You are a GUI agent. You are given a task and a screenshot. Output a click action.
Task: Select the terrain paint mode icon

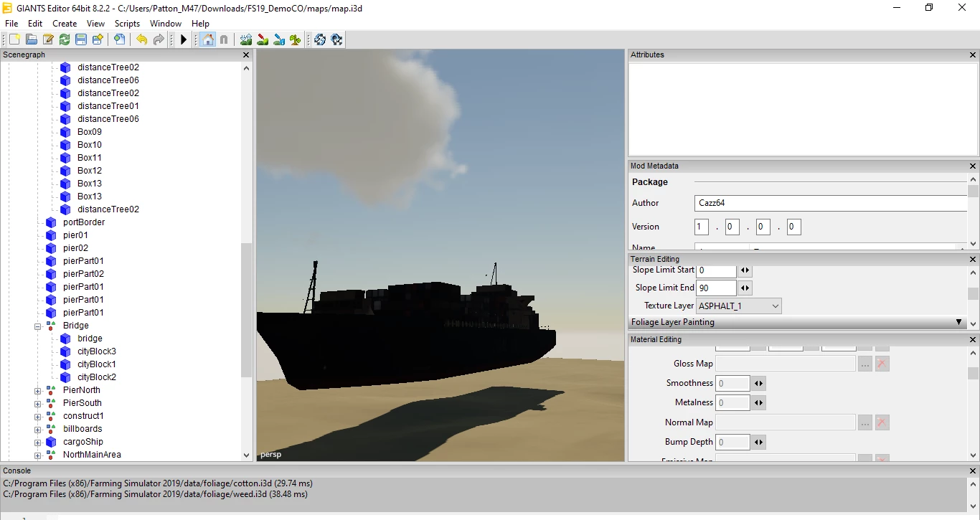[x=263, y=39]
